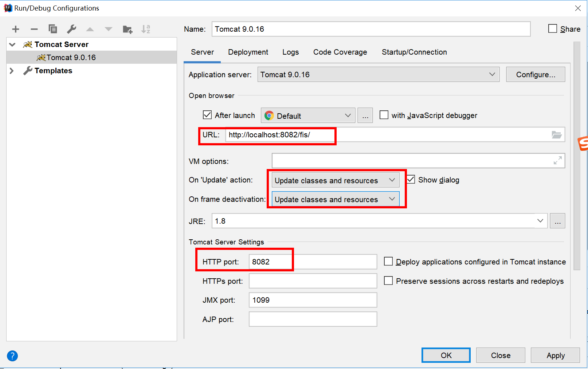Create new folder with folder-plus icon
Viewport: 588px width, 369px height.
(128, 29)
